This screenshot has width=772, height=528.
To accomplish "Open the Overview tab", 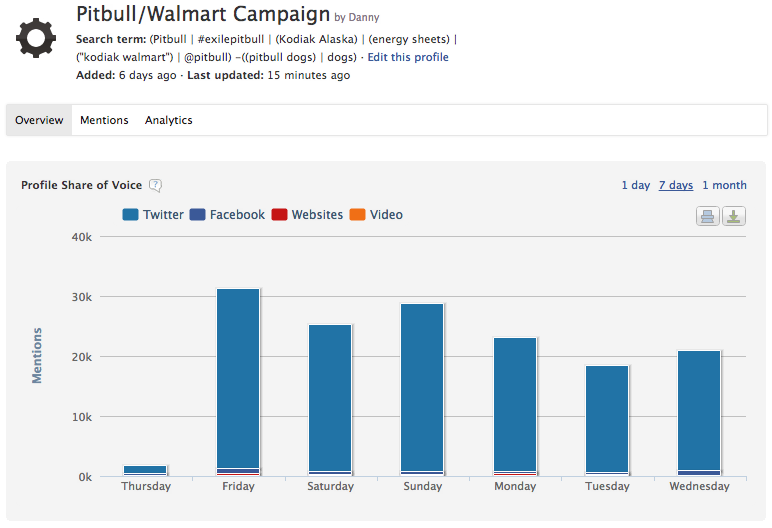I will (39, 120).
